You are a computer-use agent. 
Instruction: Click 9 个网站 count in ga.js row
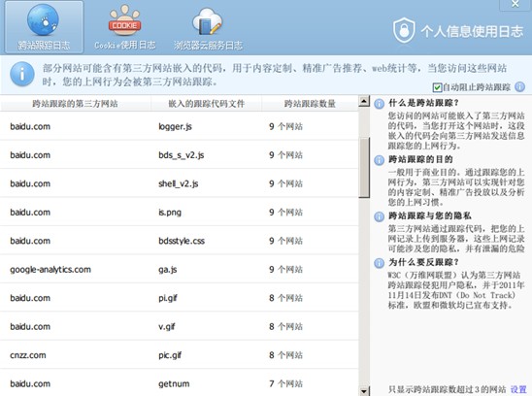coord(285,270)
